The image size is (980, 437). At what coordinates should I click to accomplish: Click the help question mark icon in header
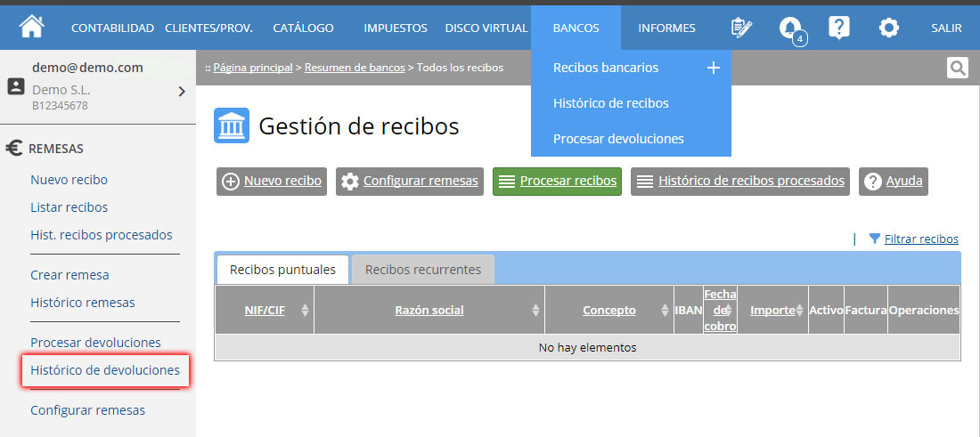pyautogui.click(x=838, y=28)
